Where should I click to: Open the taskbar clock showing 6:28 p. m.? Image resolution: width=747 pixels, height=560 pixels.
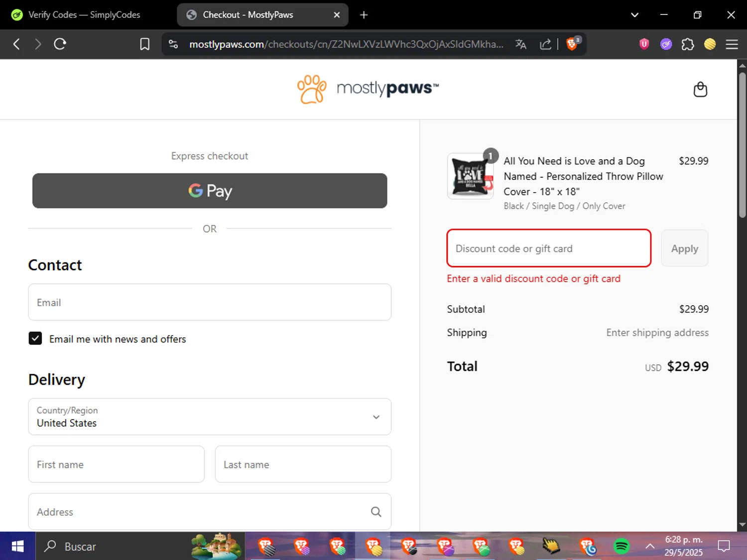pyautogui.click(x=684, y=546)
